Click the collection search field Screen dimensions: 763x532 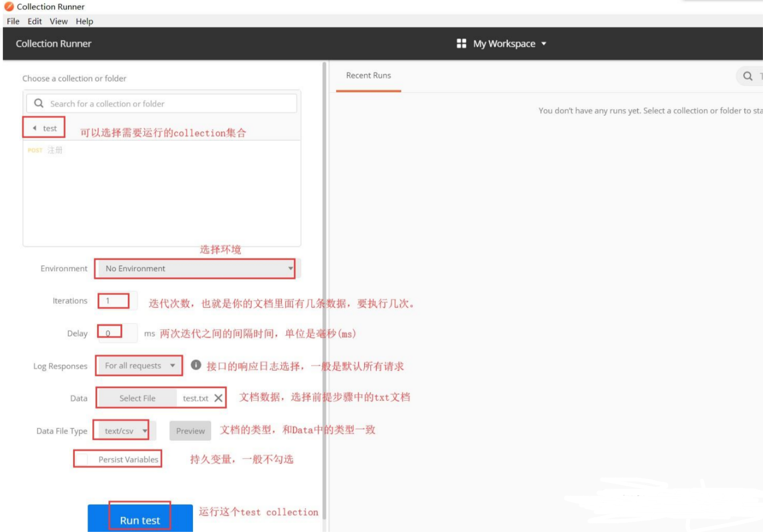point(162,103)
